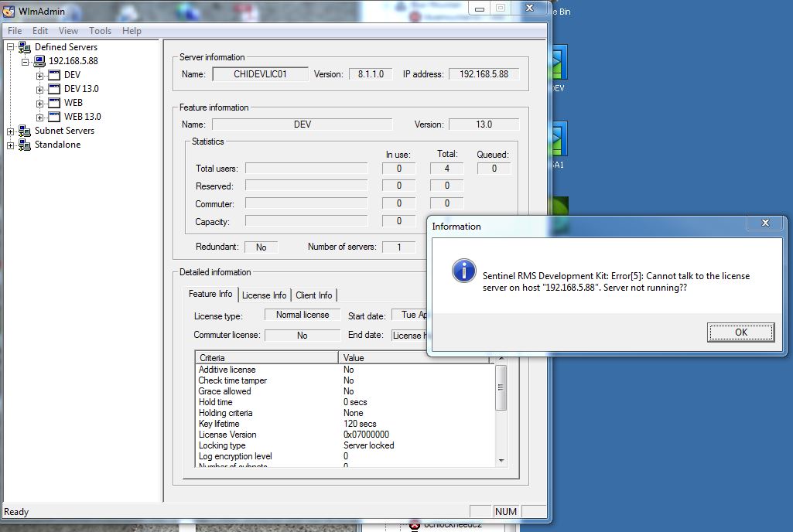Click the Commuter usage bar
The width and height of the screenshot is (793, 532).
click(306, 203)
